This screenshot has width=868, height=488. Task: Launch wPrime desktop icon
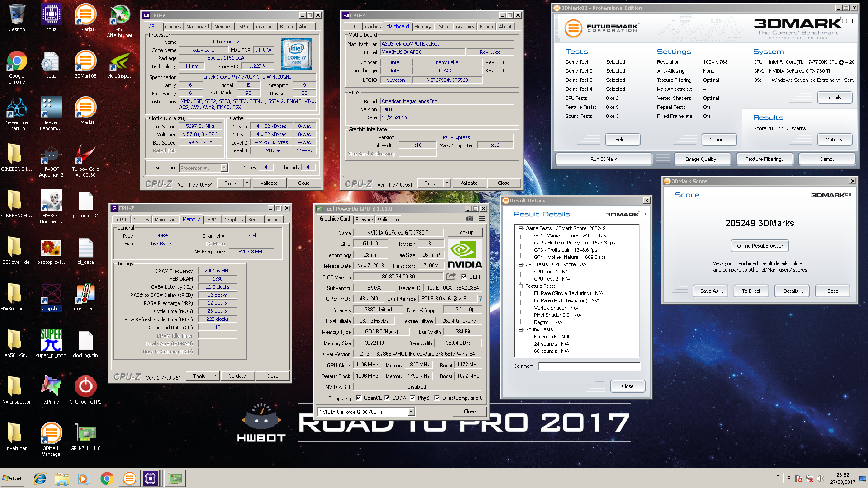click(x=51, y=390)
